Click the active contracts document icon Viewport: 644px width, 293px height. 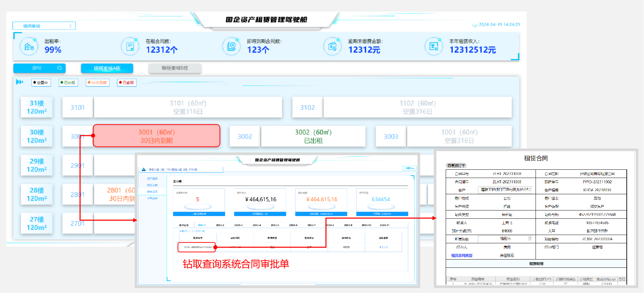[x=130, y=46]
